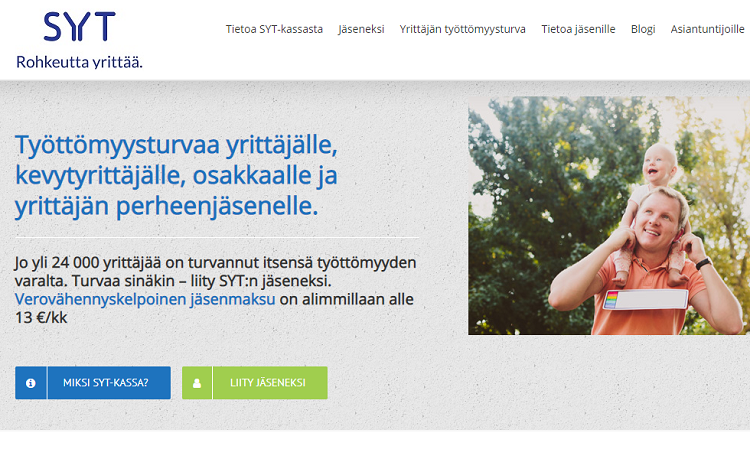Select Tietoa jäsenille in the navigation
This screenshot has height=459, width=750.
(x=578, y=29)
